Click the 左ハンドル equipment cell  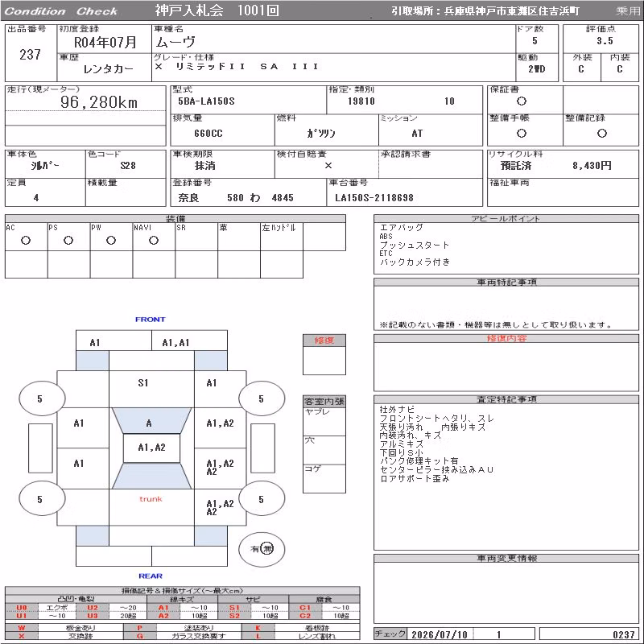point(282,237)
